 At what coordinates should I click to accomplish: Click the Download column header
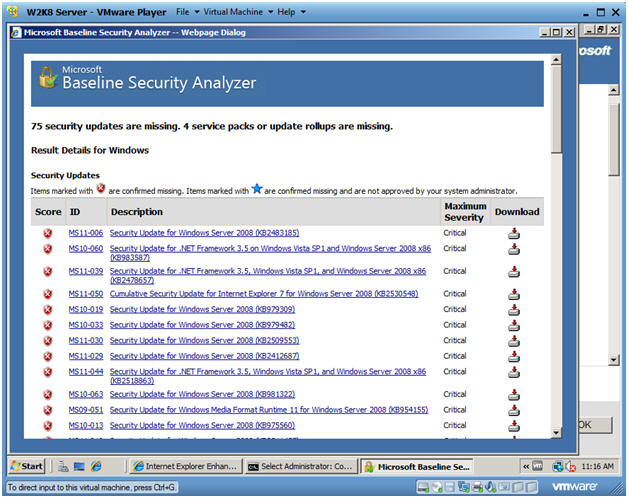pyautogui.click(x=517, y=212)
